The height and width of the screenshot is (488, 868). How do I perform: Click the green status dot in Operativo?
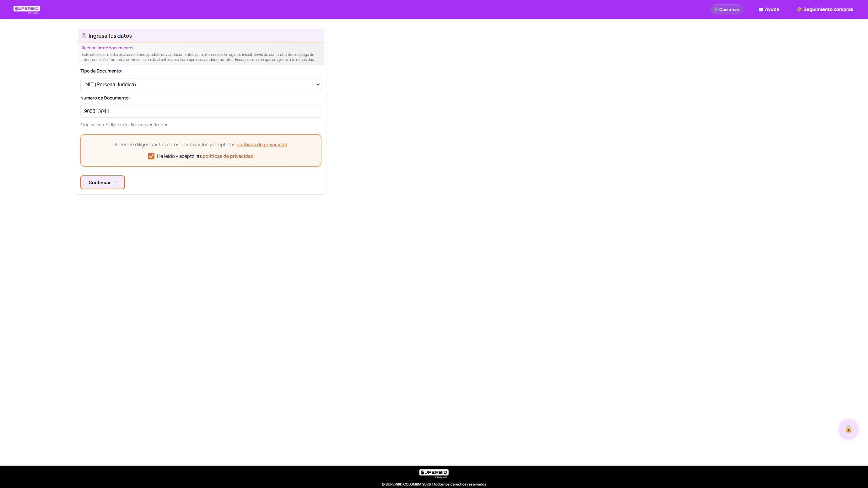[x=716, y=10]
